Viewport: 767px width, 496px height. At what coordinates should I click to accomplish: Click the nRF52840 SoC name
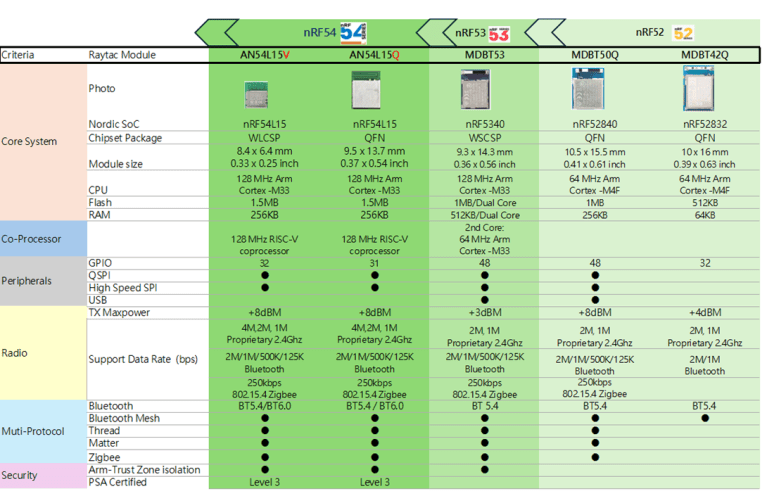click(594, 124)
